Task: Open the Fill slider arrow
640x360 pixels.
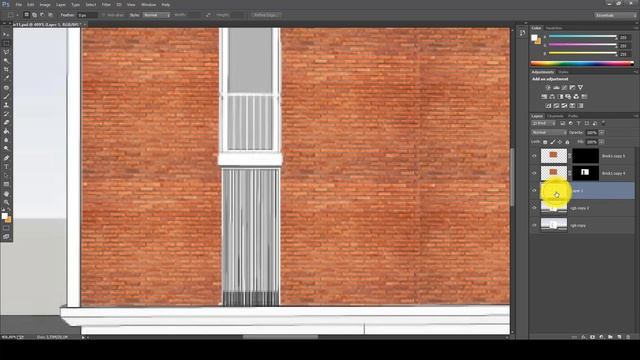Action: tap(602, 142)
